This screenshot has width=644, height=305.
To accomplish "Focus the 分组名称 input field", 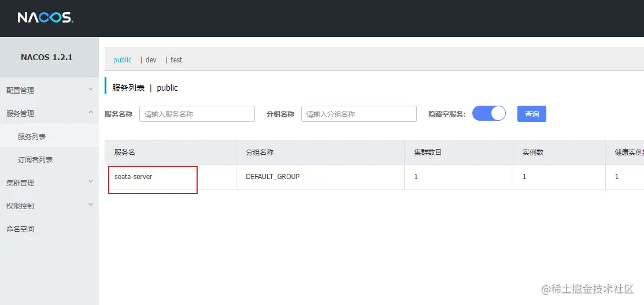I will (x=358, y=114).
